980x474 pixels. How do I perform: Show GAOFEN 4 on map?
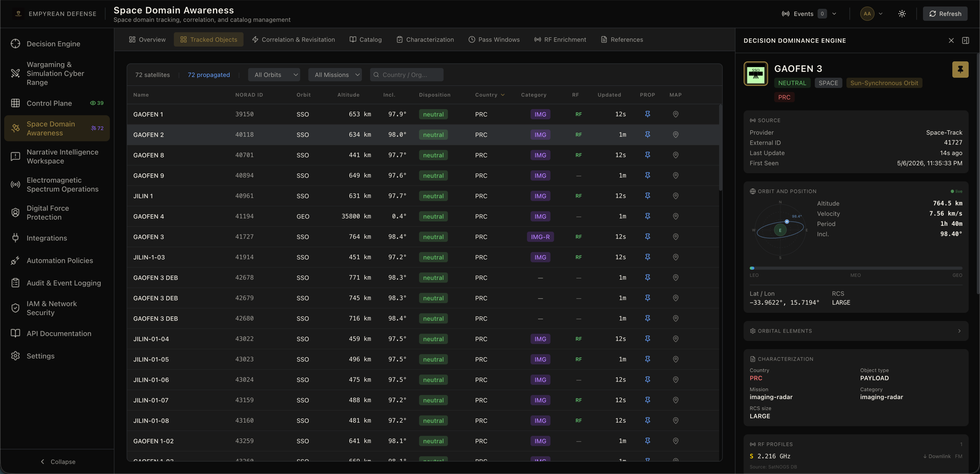tap(676, 216)
